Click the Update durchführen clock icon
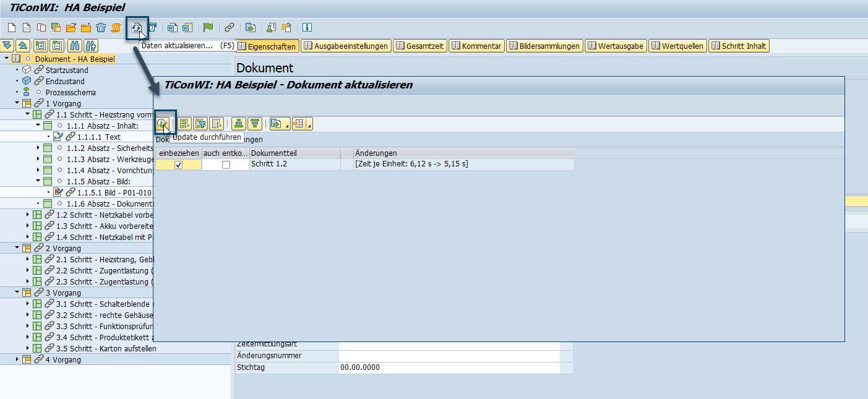The image size is (868, 399). 162,124
